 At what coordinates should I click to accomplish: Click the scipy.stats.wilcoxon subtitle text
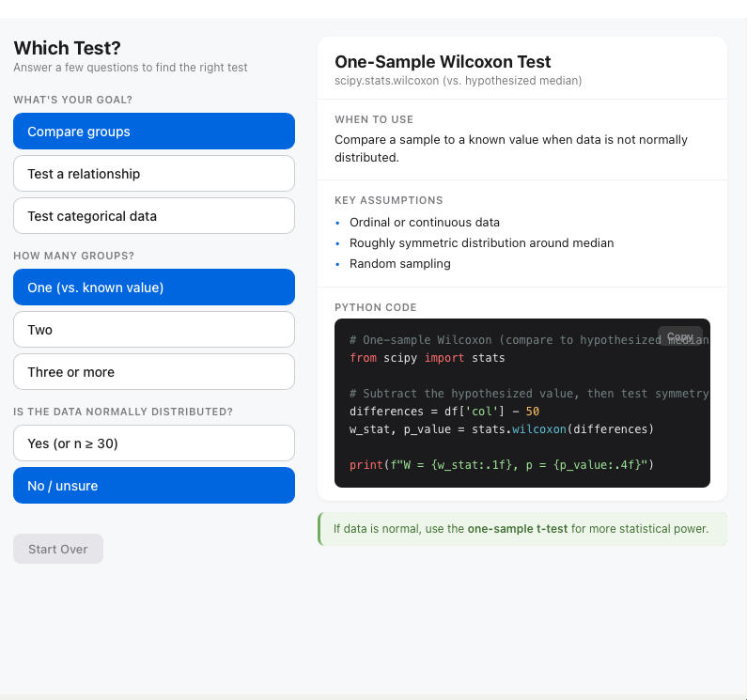[458, 81]
